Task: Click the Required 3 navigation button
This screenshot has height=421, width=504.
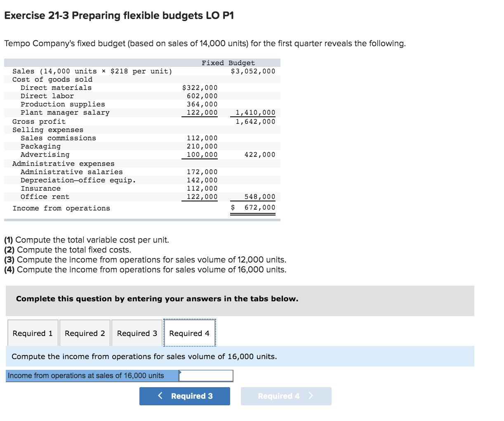Action: coord(185,396)
